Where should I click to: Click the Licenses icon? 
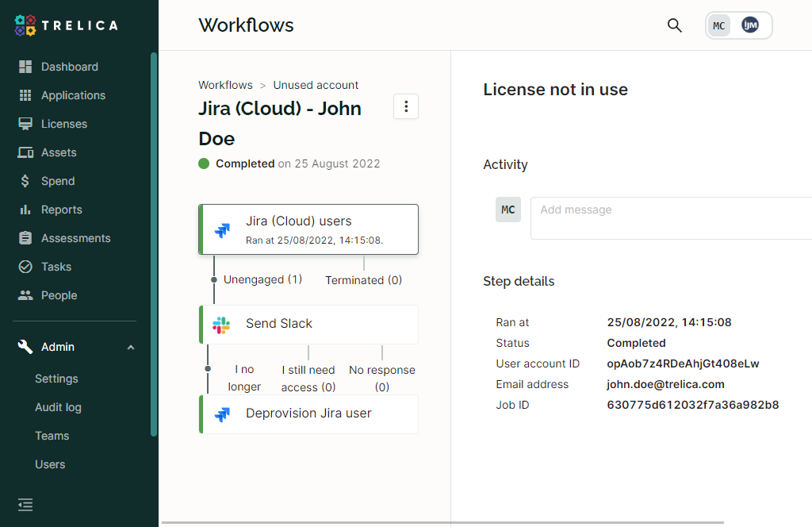25,124
